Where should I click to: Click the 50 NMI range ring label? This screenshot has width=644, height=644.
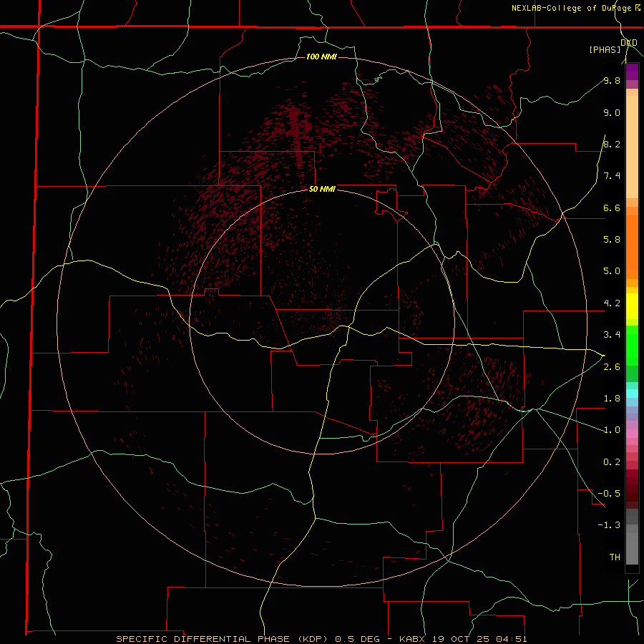coord(322,189)
